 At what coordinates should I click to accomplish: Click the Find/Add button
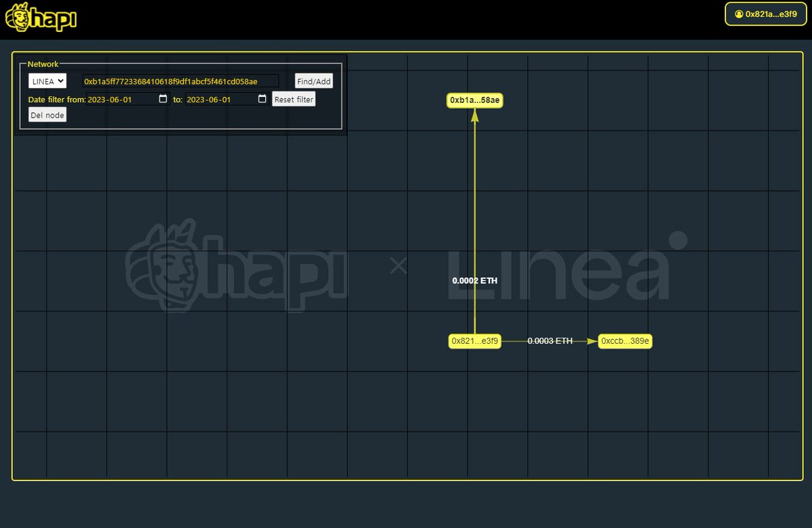[314, 81]
